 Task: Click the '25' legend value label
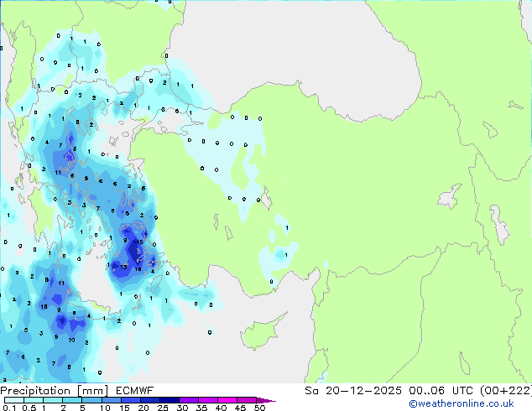163,408
